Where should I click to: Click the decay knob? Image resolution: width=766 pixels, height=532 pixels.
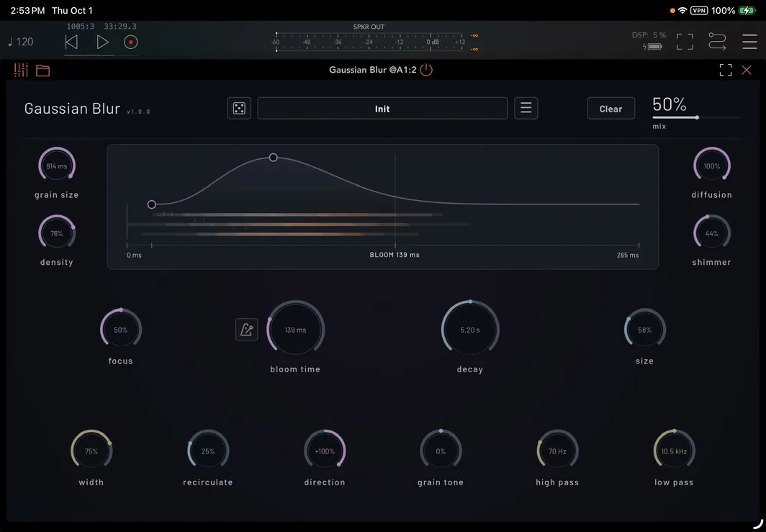point(470,330)
